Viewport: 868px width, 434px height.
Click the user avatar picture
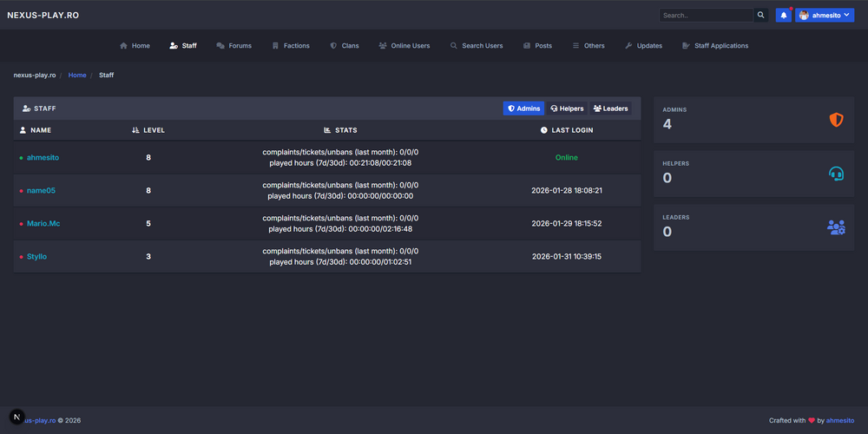804,16
